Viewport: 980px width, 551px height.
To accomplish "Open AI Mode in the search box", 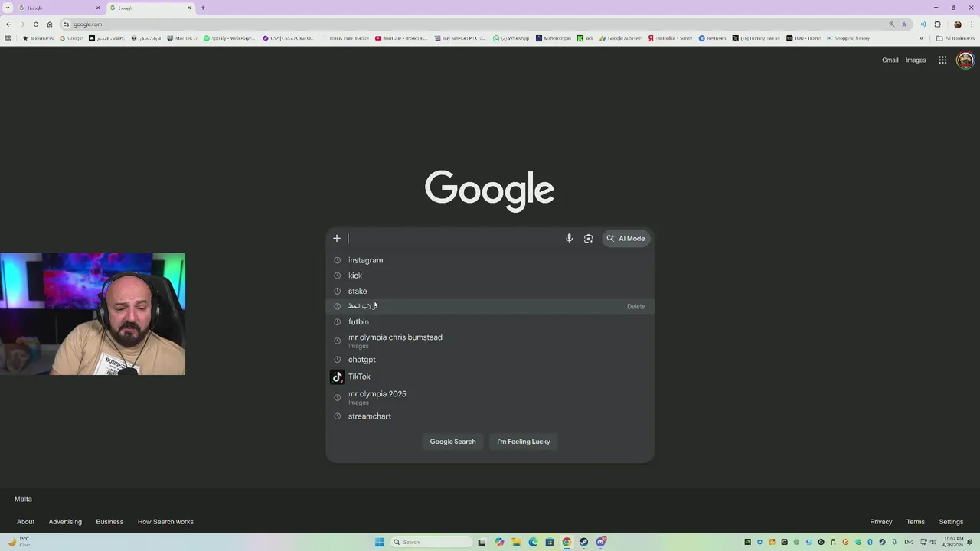I will pyautogui.click(x=626, y=238).
